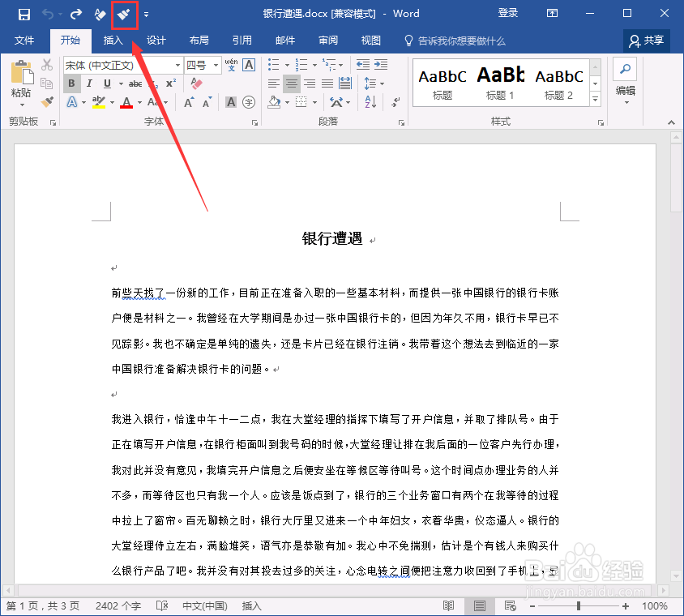The height and width of the screenshot is (616, 684).
Task: Open the highlight color dropdown arrow
Action: point(112,102)
